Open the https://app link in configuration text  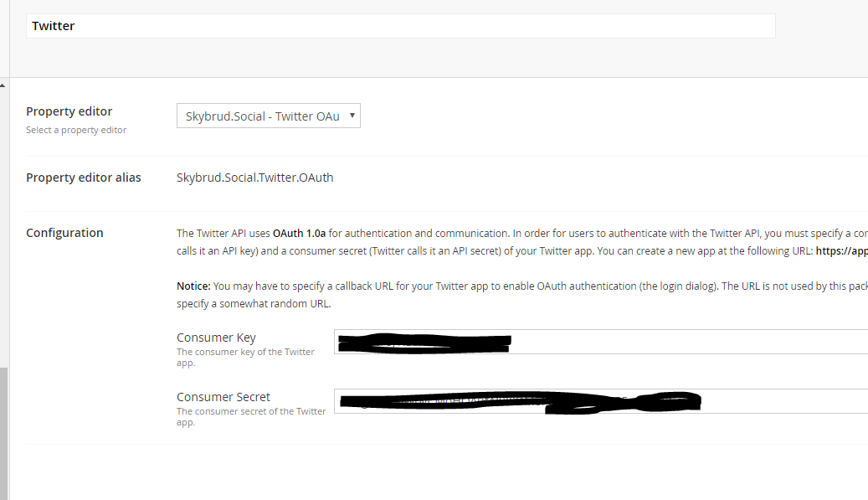pyautogui.click(x=841, y=250)
